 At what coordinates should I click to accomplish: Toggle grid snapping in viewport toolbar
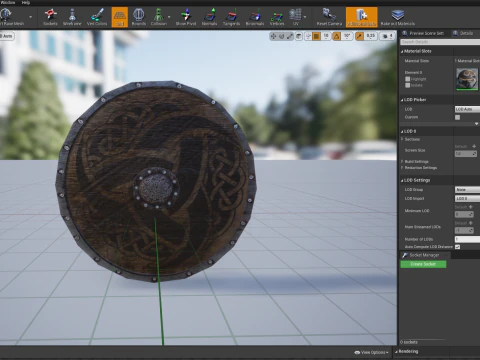click(x=317, y=36)
